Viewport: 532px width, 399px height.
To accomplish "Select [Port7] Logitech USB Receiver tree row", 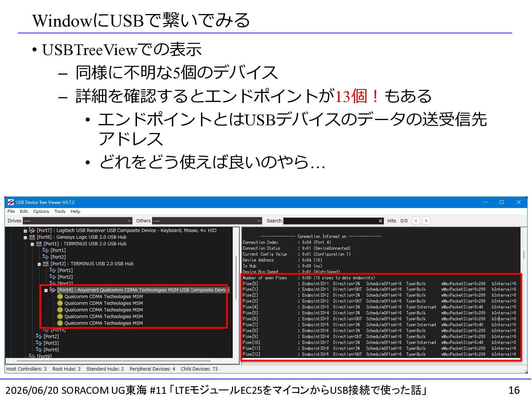I will coord(127,231).
